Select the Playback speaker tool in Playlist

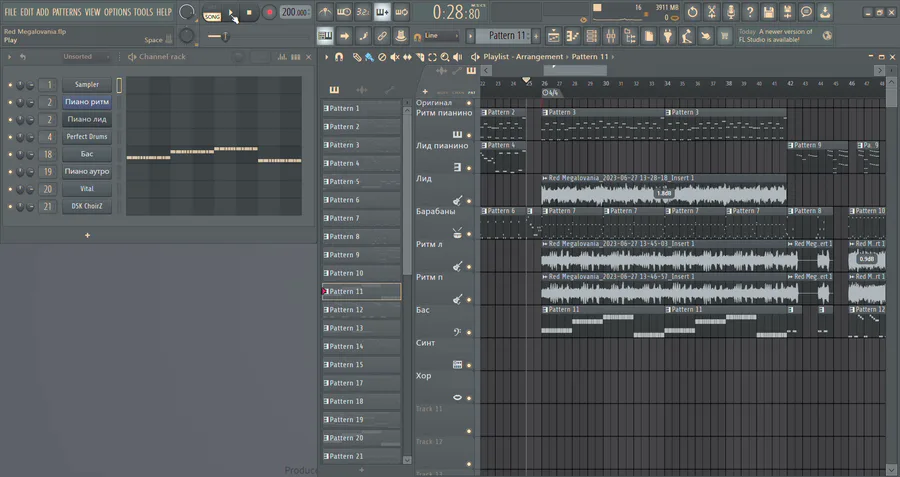[x=457, y=57]
